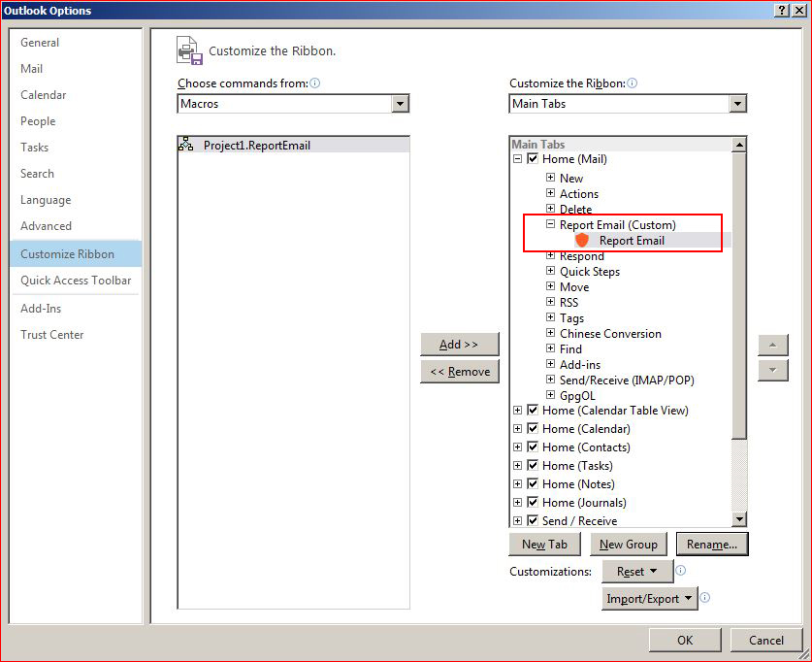
Task: Open the Import/Export dropdown button
Action: (649, 598)
